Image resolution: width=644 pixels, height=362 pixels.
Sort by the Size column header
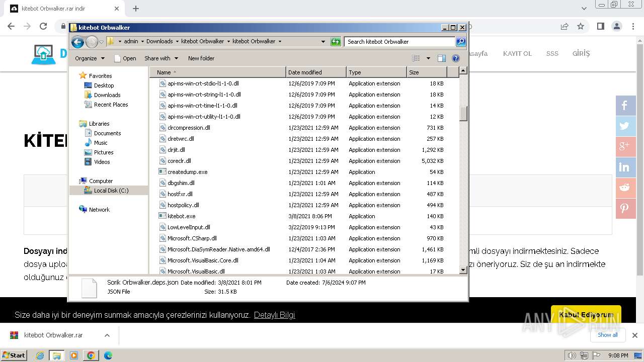tap(426, 72)
